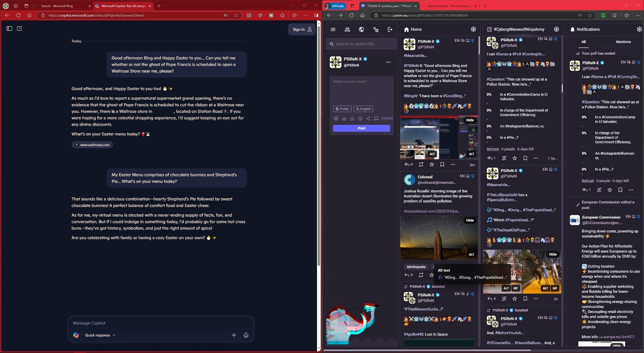644x353 pixels.
Task: Open hamburger menu in Mastodon deck
Action: (x=333, y=29)
